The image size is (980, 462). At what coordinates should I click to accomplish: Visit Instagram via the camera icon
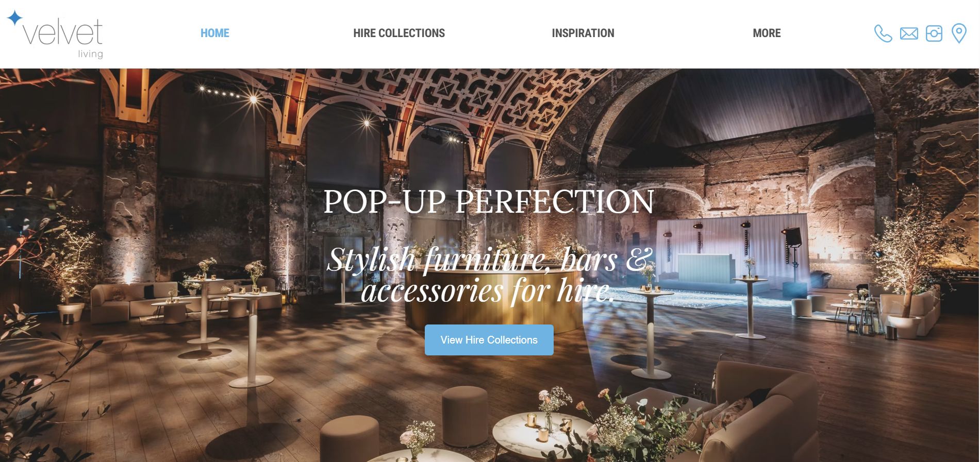[x=934, y=33]
